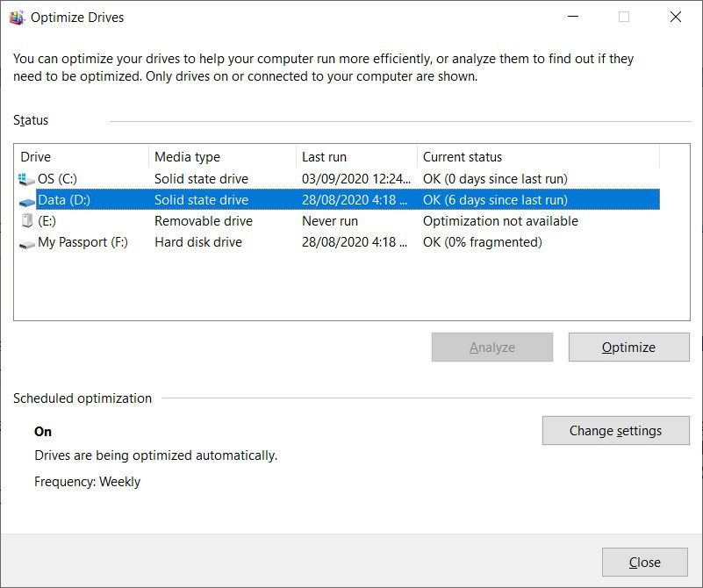703x588 pixels.
Task: Click the (E:) removable drive icon
Action: pyautogui.click(x=26, y=221)
